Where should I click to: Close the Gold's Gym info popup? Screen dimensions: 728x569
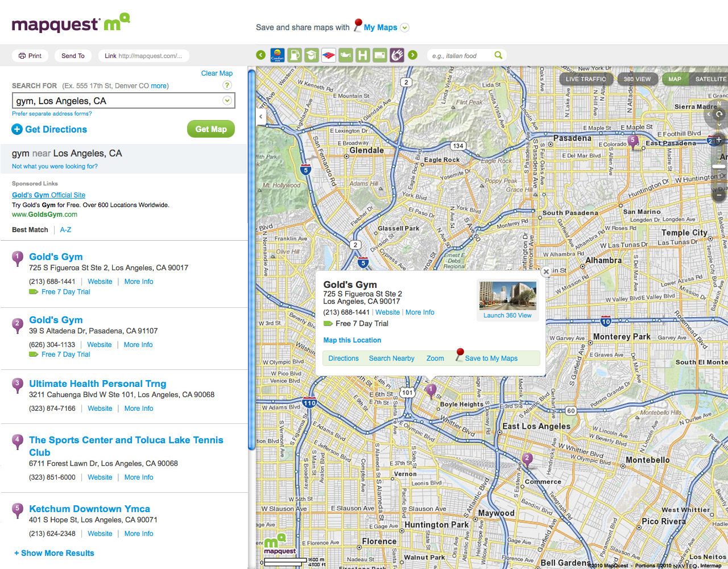(546, 272)
